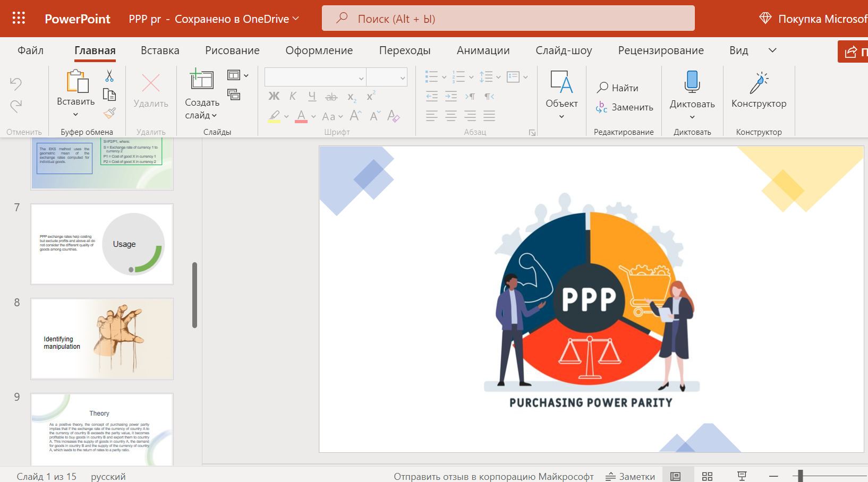Click the Copy icon in clipboard group
This screenshot has width=868, height=482.
point(109,95)
